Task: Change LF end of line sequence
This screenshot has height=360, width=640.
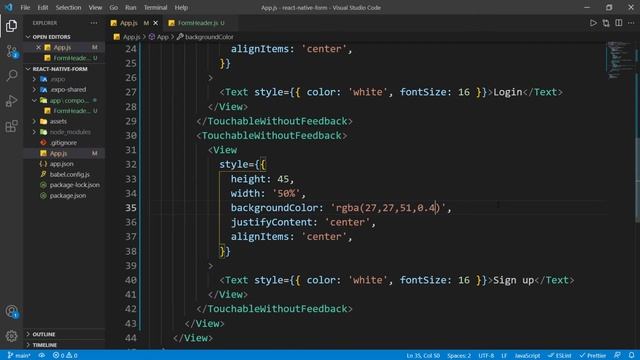Action: [x=504, y=356]
